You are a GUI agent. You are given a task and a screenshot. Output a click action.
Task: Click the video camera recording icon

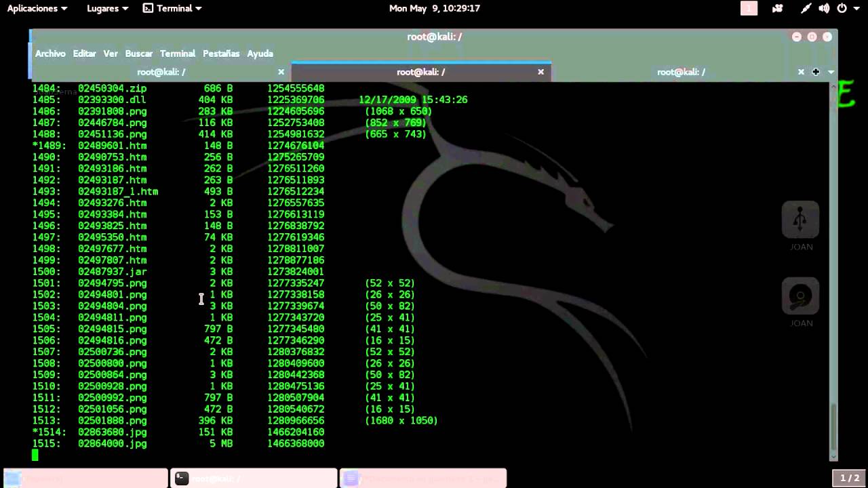pyautogui.click(x=777, y=9)
